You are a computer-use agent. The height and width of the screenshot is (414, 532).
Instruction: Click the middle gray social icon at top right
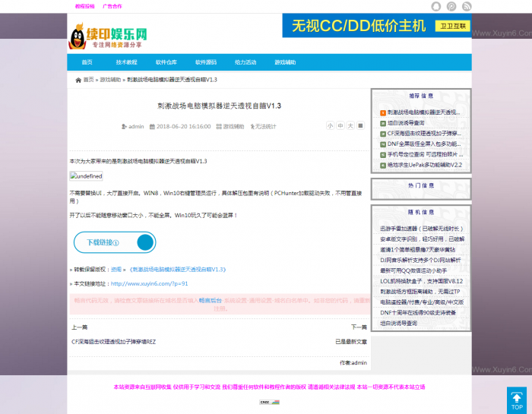451,6
